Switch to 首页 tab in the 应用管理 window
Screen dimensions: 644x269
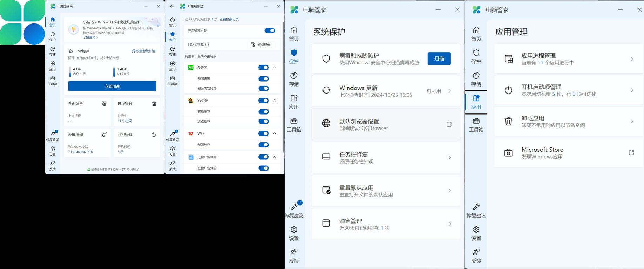point(476,34)
